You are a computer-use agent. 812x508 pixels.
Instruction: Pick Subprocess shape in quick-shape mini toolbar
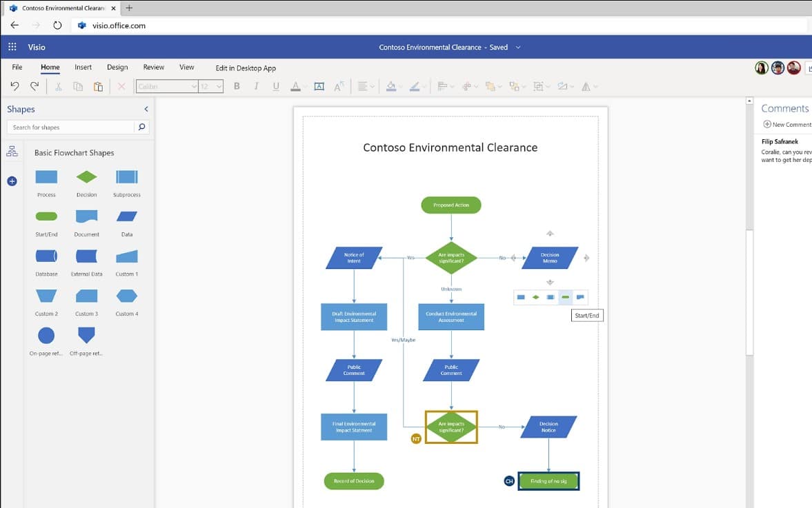point(551,297)
